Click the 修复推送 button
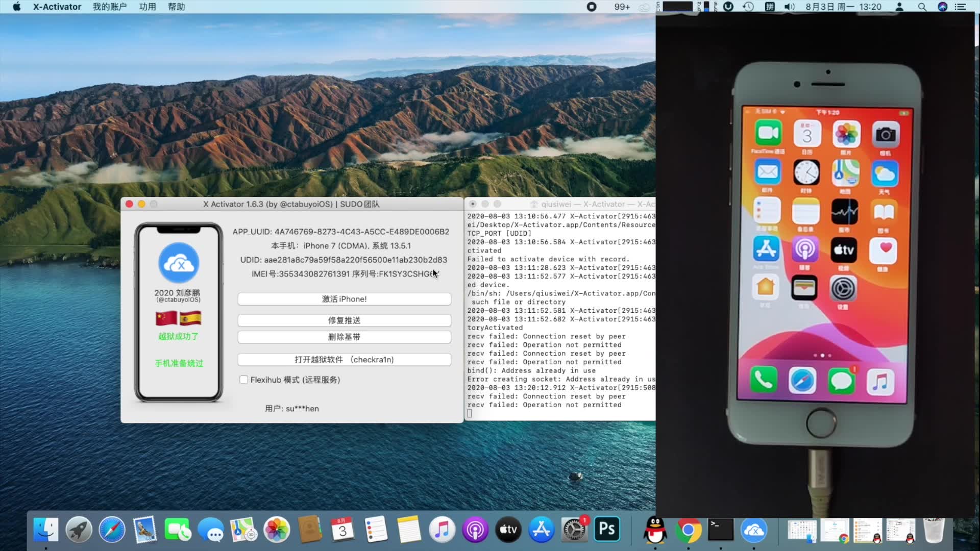 tap(344, 320)
